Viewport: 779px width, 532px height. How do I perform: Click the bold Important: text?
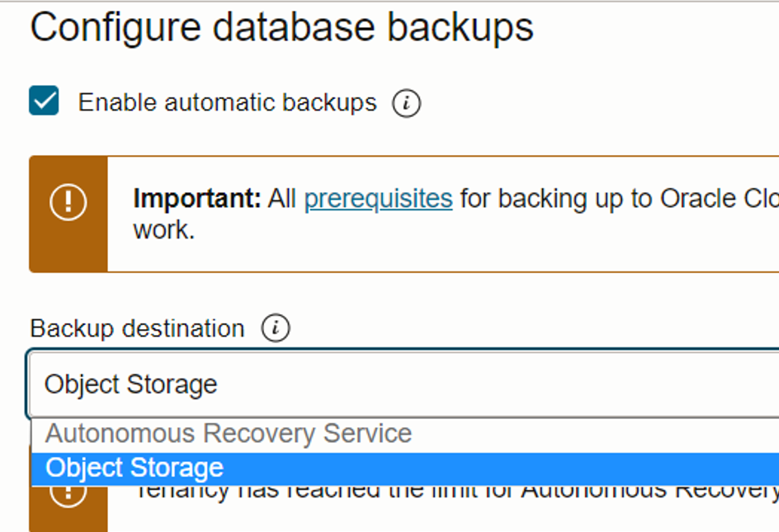coord(197,199)
